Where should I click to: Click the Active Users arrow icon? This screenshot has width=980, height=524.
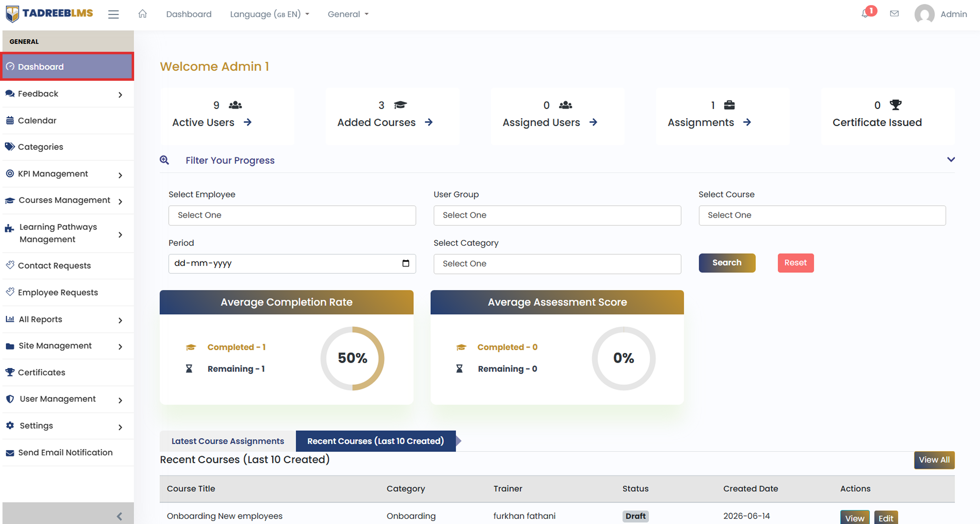tap(248, 122)
